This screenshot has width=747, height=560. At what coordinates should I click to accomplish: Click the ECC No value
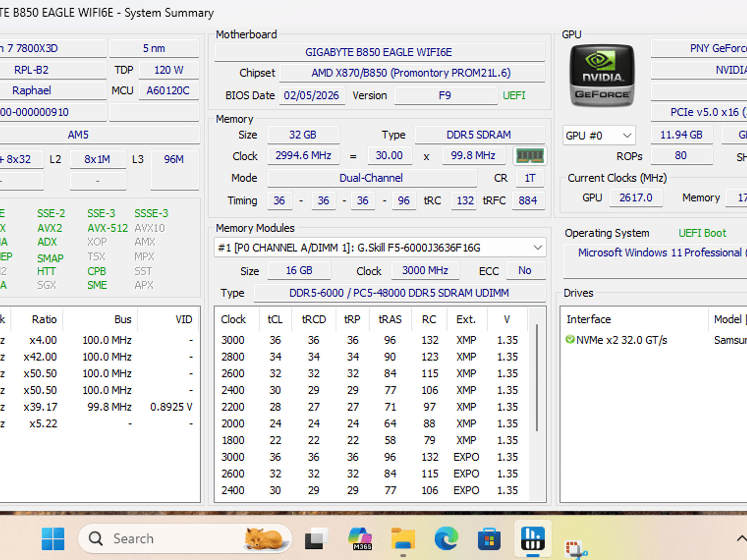click(x=525, y=271)
